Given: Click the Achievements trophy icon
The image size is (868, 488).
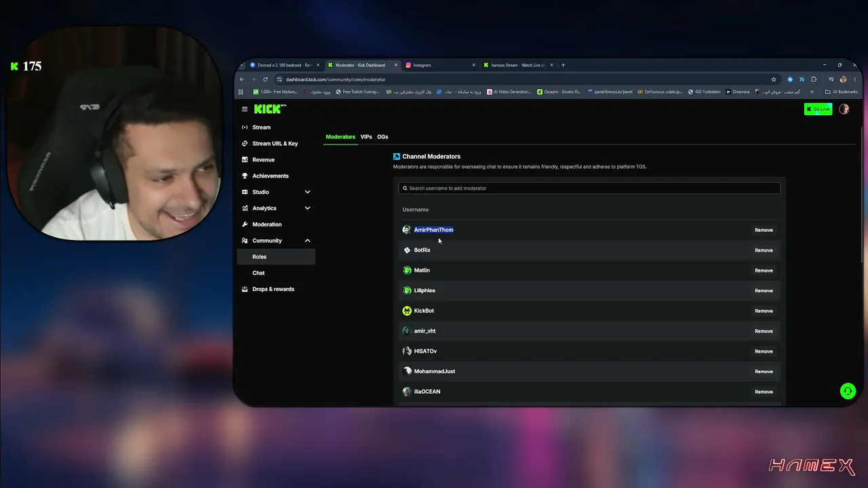Looking at the screenshot, I should tap(245, 176).
